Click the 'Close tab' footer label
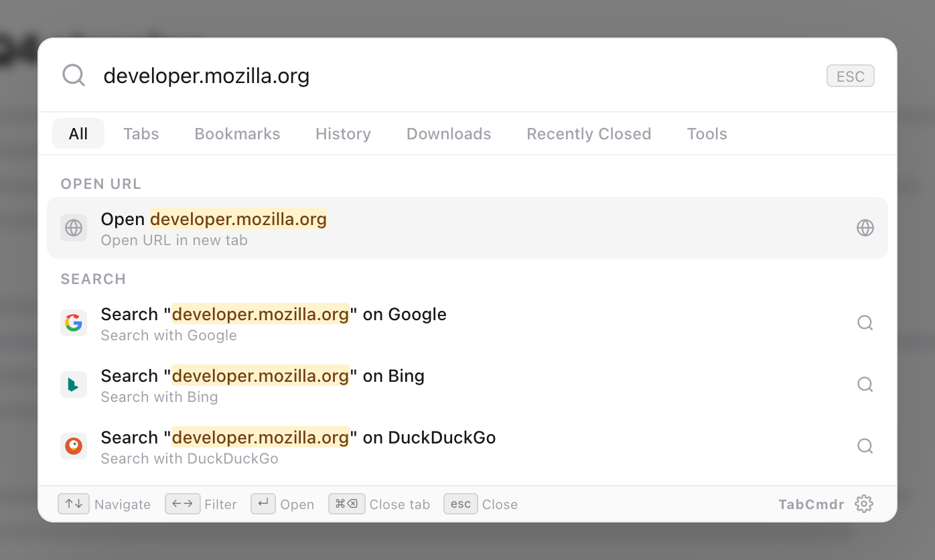Screen dimensions: 935x560 (x=400, y=504)
